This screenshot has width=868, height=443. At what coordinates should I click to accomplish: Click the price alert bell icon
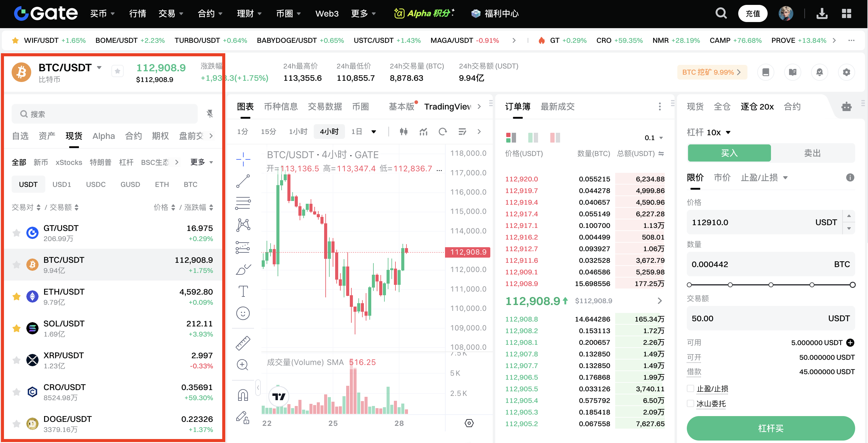click(819, 72)
